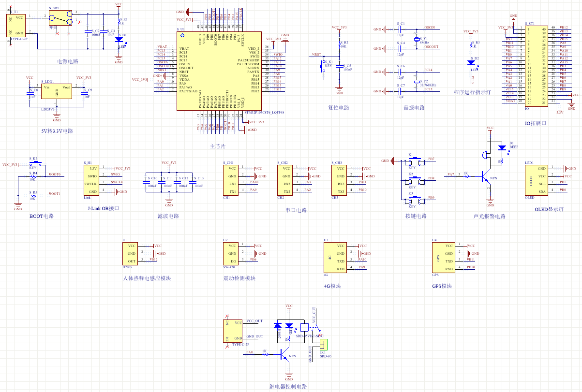This screenshot has width=582, height=392.
Task: Click the '5V转3.3V电路' section title
Action: tap(57, 131)
